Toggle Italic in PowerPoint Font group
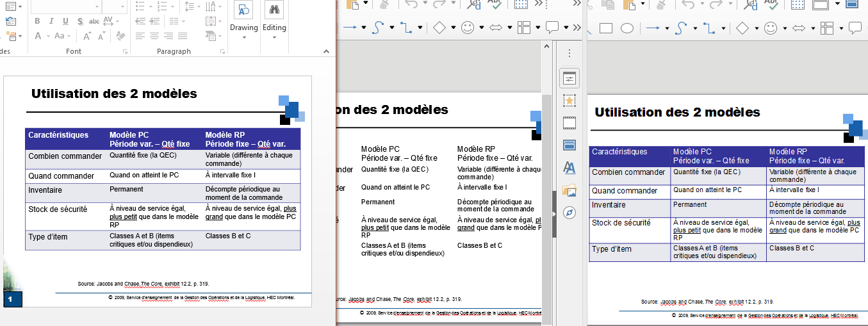Screen dimensions: 868x326 [51, 21]
